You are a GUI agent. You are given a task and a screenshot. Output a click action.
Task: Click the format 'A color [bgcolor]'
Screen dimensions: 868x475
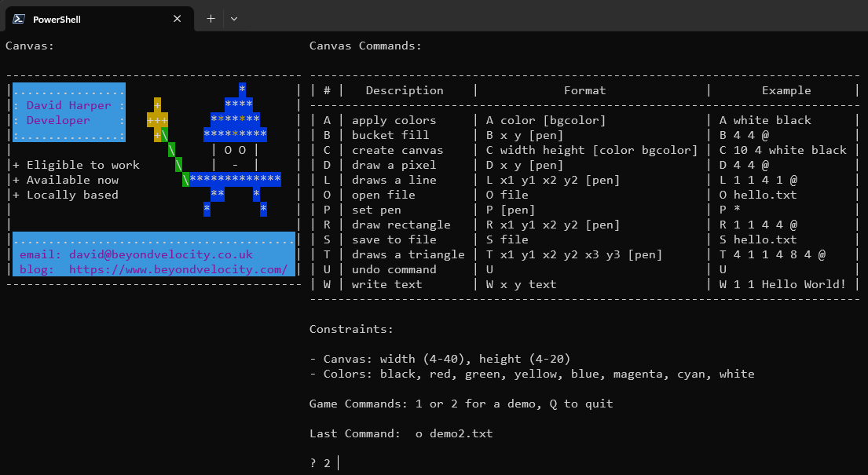tap(546, 120)
